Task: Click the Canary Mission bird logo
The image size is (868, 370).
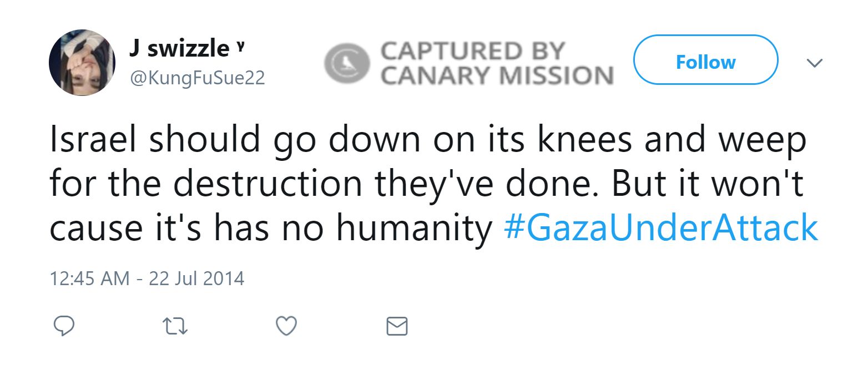Action: 347,63
